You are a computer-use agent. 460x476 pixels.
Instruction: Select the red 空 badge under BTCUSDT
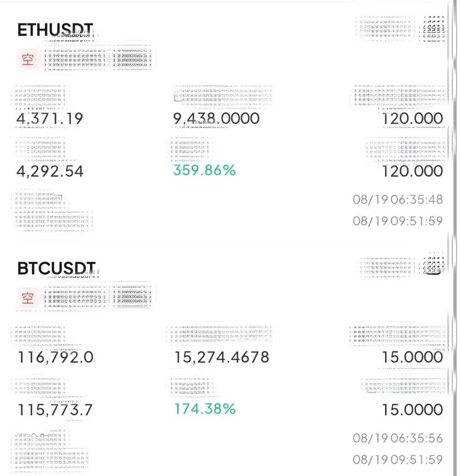coord(28,298)
